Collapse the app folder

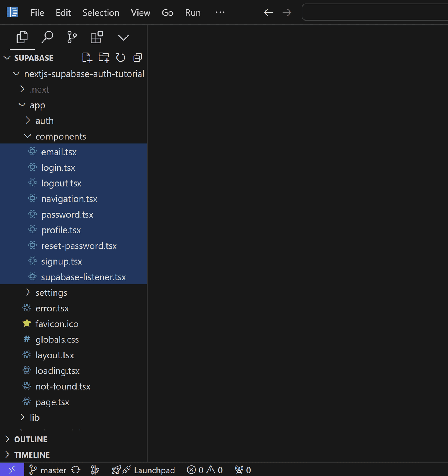(74, 105)
